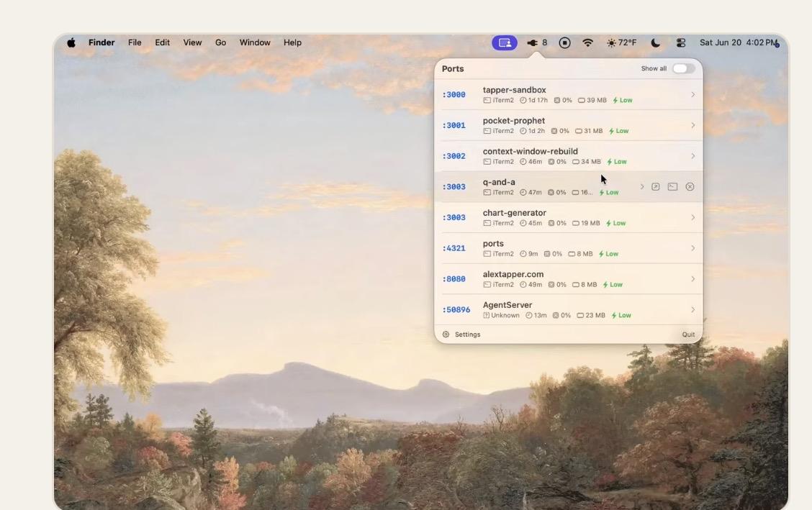This screenshot has width=812, height=510.
Task: Quit the Ports app
Action: (x=688, y=334)
